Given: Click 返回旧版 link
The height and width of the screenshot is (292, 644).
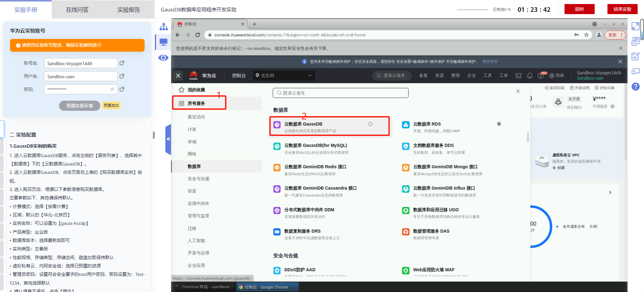Looking at the screenshot, I should pos(554,88).
